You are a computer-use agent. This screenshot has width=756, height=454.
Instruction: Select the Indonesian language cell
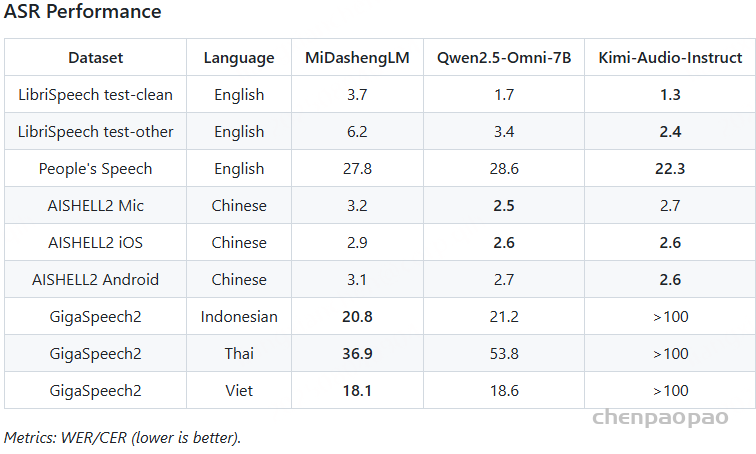coord(239,317)
